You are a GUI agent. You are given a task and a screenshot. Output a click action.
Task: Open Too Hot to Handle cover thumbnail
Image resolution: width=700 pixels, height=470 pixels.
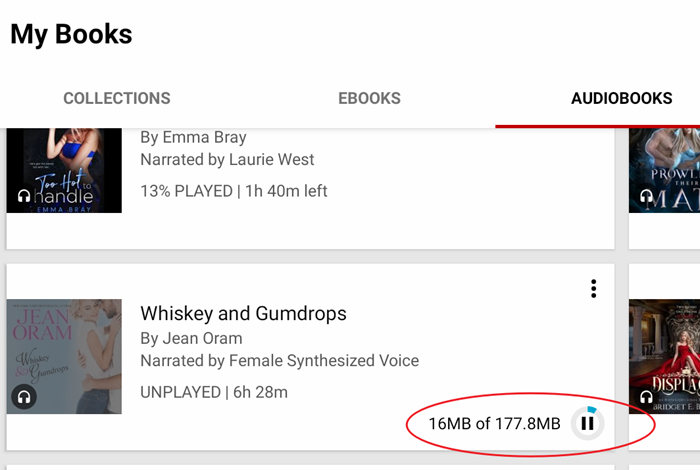click(x=64, y=171)
